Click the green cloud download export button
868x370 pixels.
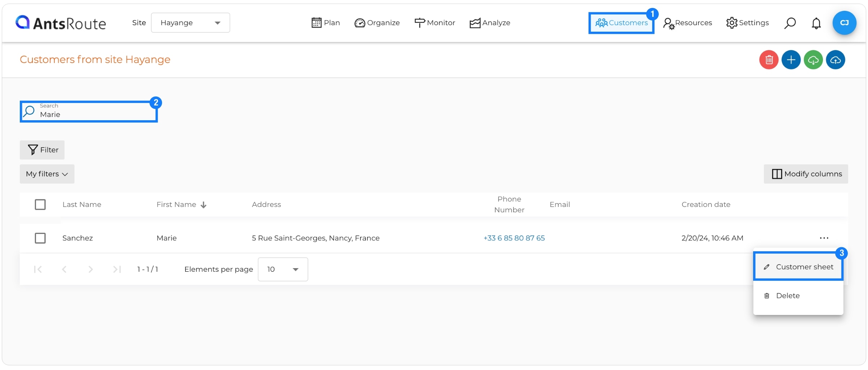click(813, 60)
